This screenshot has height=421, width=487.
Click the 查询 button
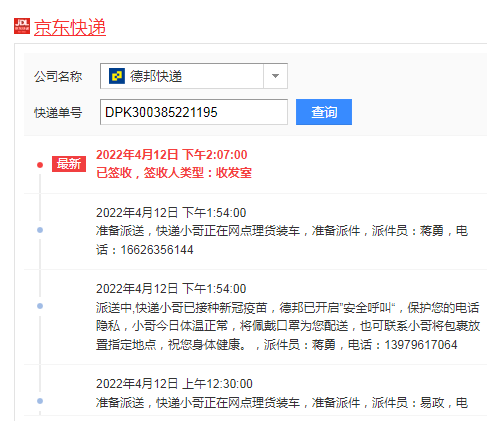point(324,112)
